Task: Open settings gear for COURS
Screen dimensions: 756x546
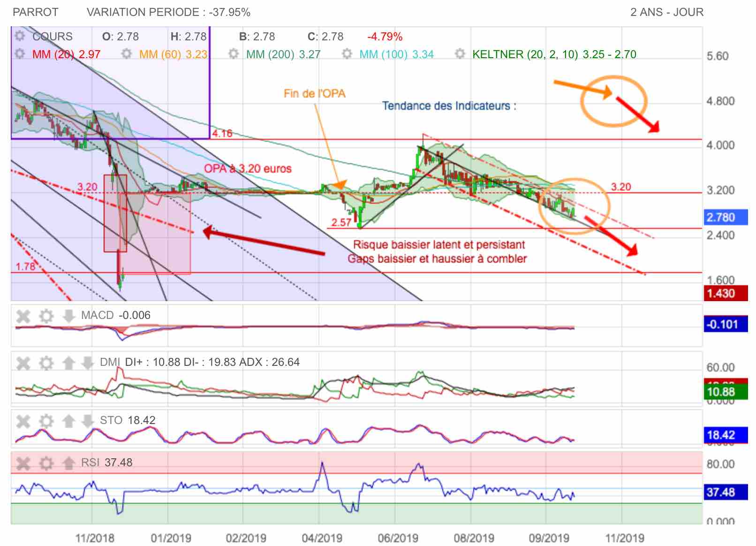Action: 20,36
